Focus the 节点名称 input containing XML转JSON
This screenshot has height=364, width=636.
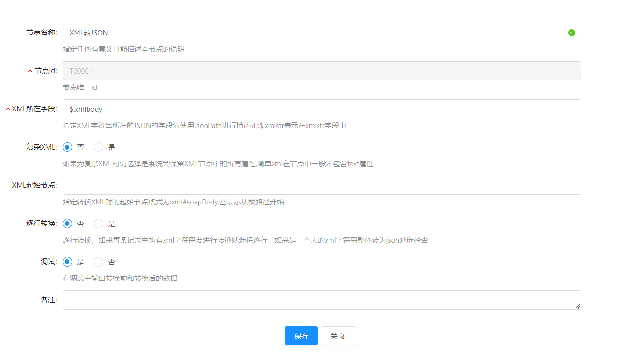[316, 32]
